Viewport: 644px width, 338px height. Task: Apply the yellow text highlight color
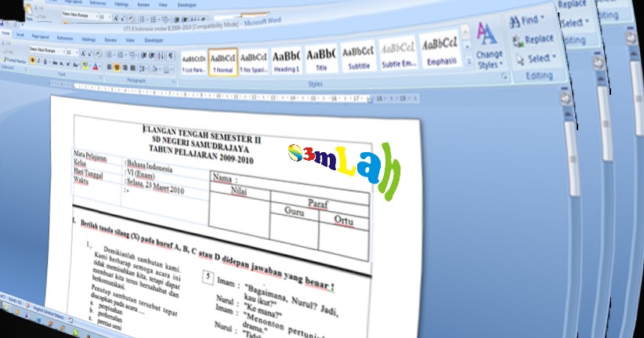85,66
